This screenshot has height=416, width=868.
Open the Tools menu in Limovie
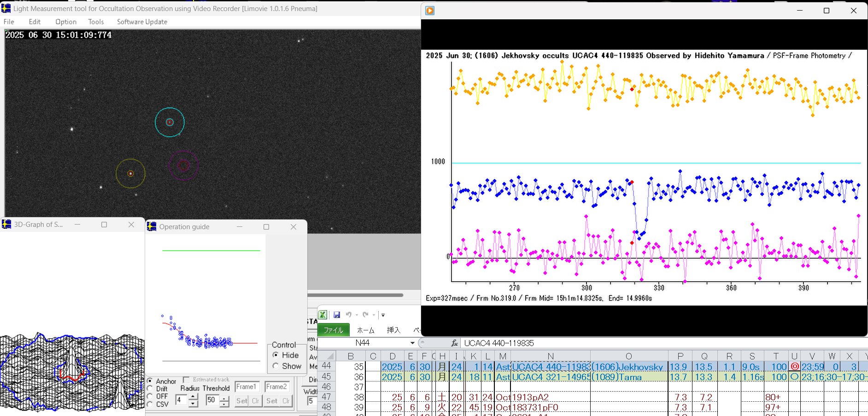96,22
